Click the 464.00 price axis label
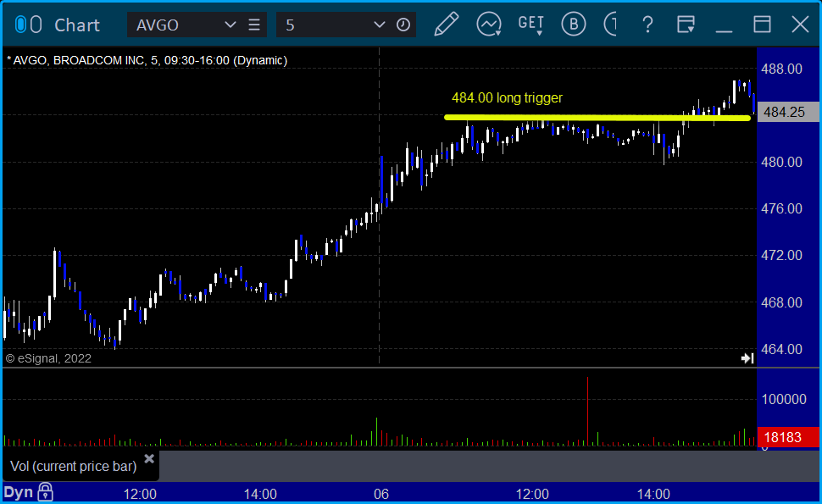This screenshot has height=504, width=822. pyautogui.click(x=781, y=350)
